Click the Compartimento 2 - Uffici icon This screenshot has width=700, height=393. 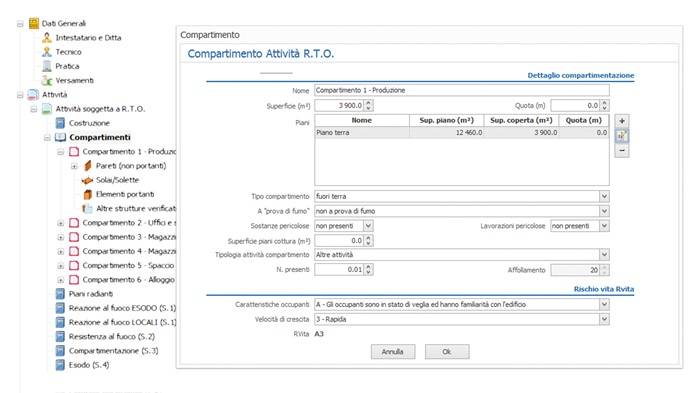(x=74, y=222)
